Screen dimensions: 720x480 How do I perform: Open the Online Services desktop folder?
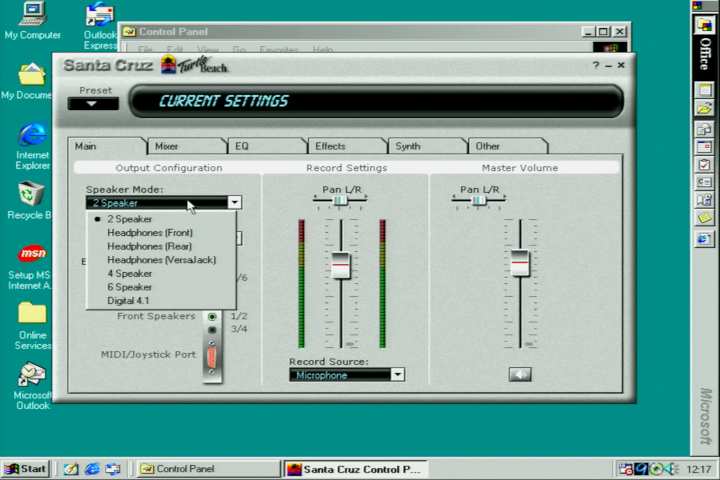click(32, 326)
